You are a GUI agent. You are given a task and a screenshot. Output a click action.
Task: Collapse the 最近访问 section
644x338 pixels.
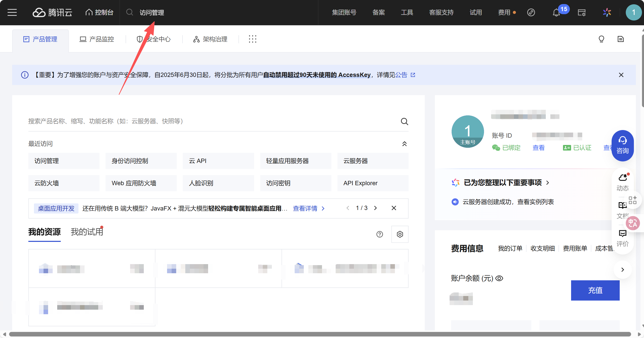click(404, 144)
